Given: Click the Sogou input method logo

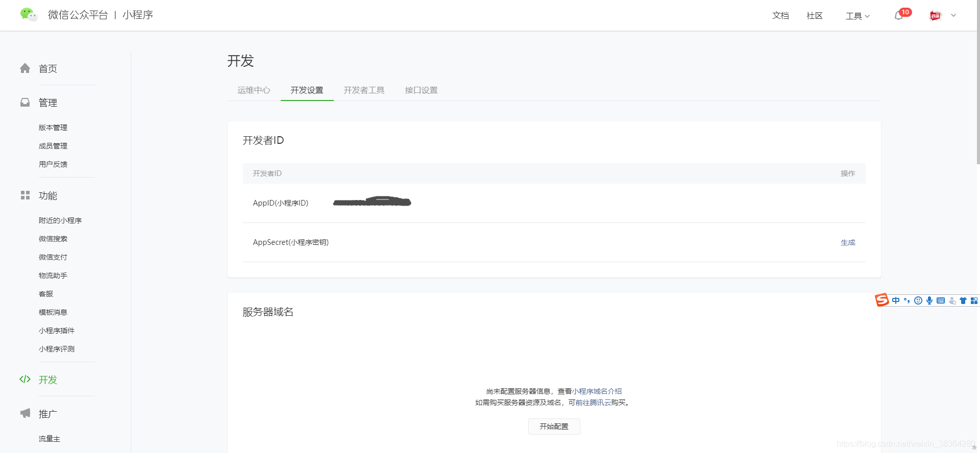Looking at the screenshot, I should (x=882, y=300).
